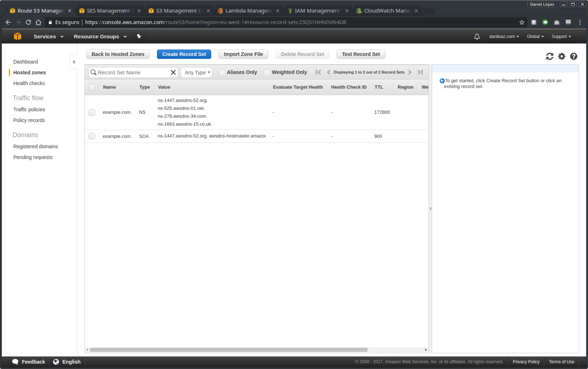This screenshot has width=588, height=369.
Task: Select the example.com NS record checkbox
Action: tap(92, 112)
